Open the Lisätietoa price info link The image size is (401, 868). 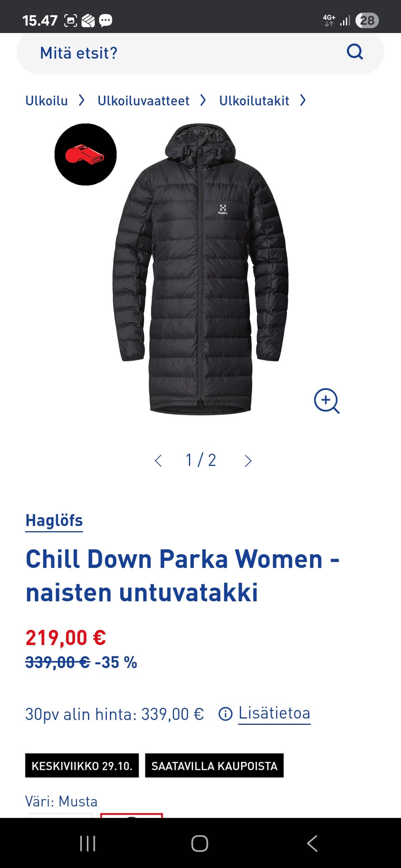coord(274,713)
